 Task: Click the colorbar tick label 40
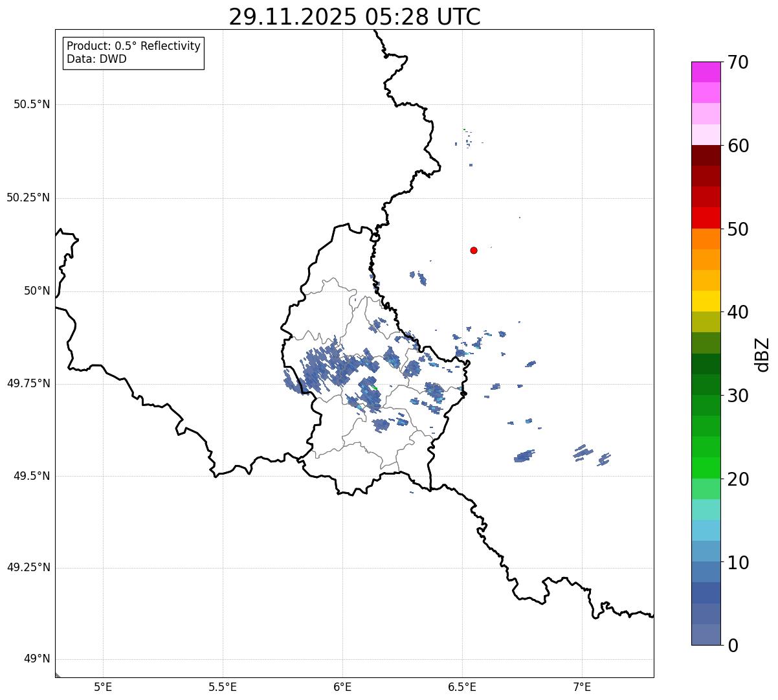(738, 312)
